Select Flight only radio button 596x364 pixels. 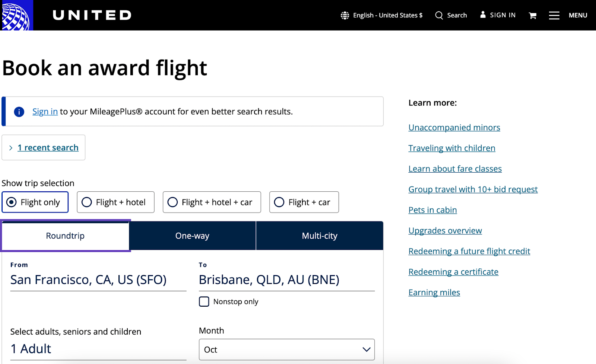12,202
